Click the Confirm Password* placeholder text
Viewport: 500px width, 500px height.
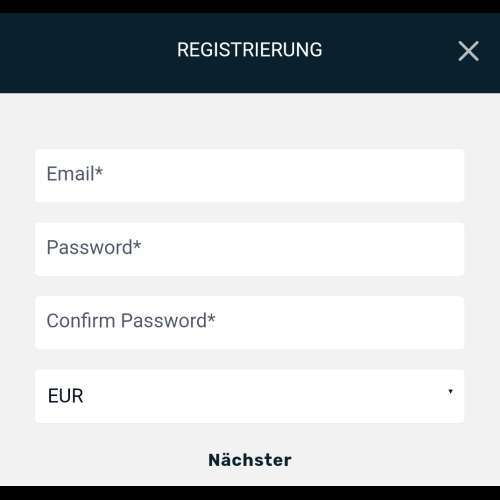pos(131,321)
